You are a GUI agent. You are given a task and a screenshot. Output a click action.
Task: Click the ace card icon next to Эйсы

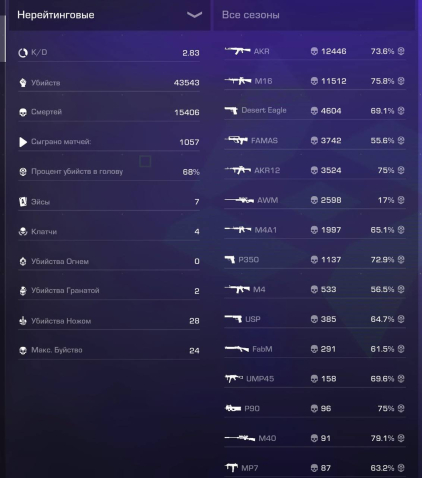coord(23,202)
